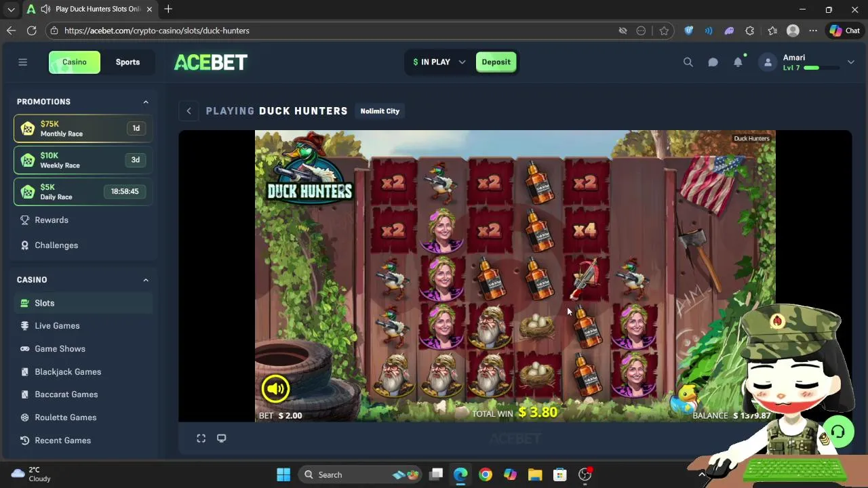Open the weather widget 2°C Cloudy
The width and height of the screenshot is (868, 488).
pyautogui.click(x=31, y=474)
